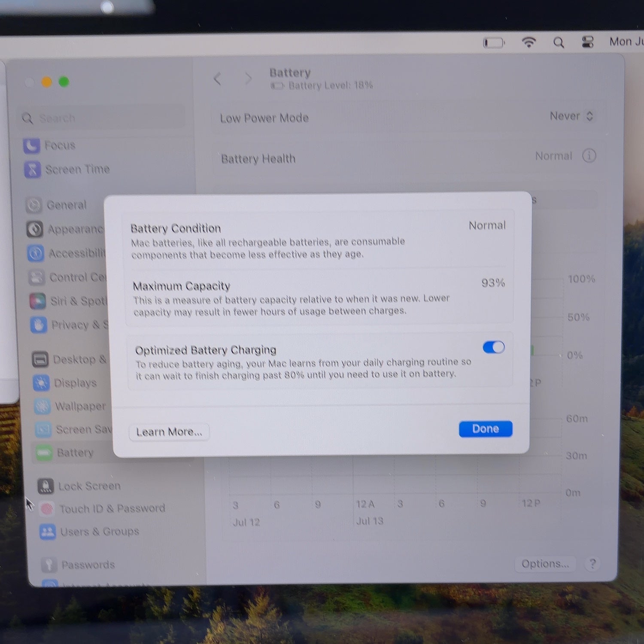Click Battery Level: 18% subtitle
Image resolution: width=644 pixels, height=644 pixels.
click(x=330, y=85)
